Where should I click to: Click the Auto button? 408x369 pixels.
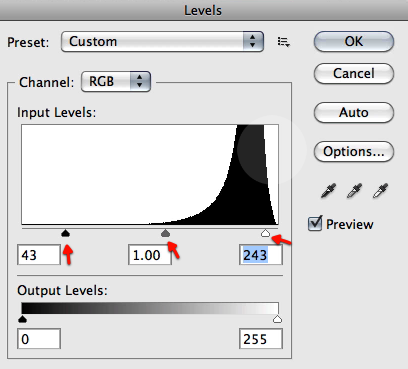(354, 112)
